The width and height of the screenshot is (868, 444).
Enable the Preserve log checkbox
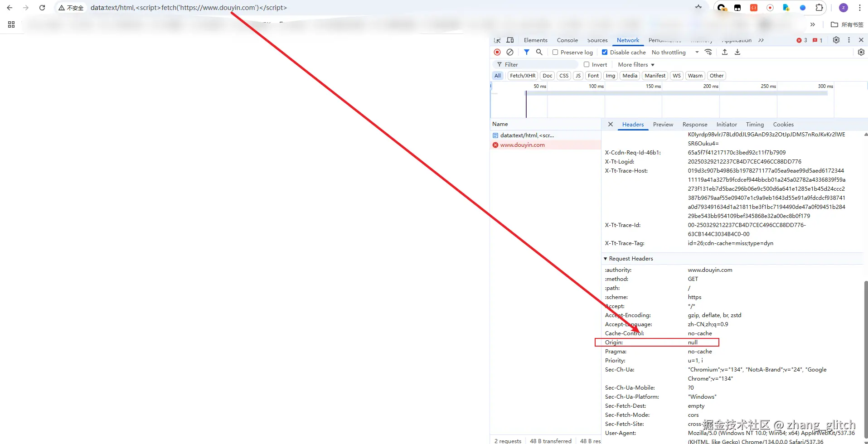click(555, 52)
